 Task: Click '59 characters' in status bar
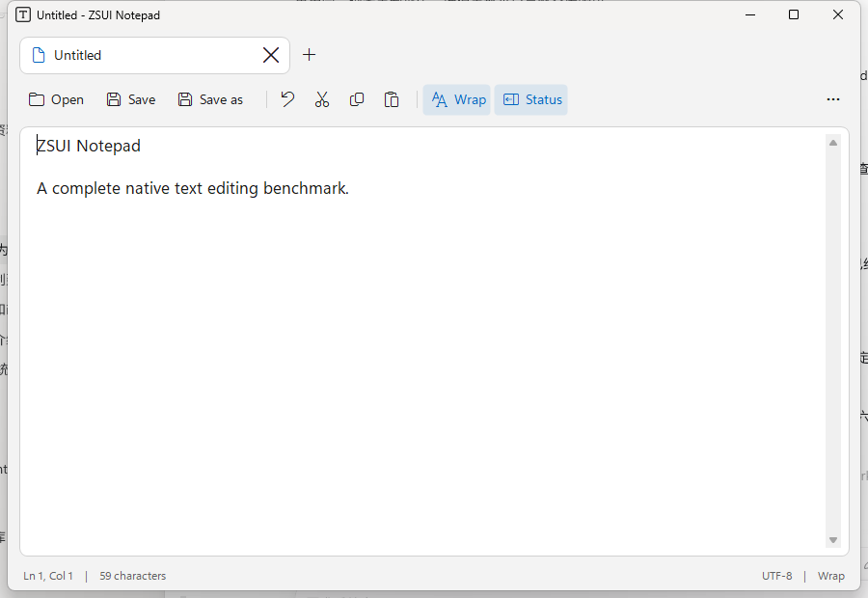pos(133,576)
